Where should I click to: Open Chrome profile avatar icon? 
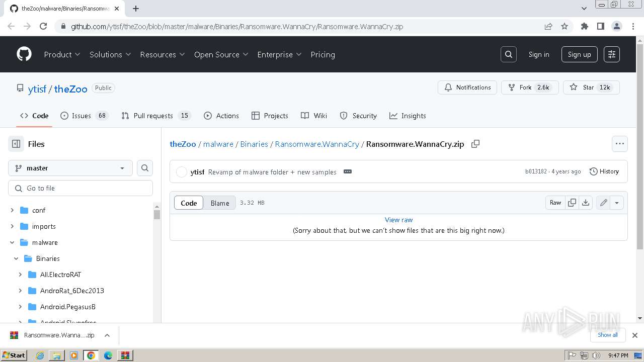click(x=617, y=26)
